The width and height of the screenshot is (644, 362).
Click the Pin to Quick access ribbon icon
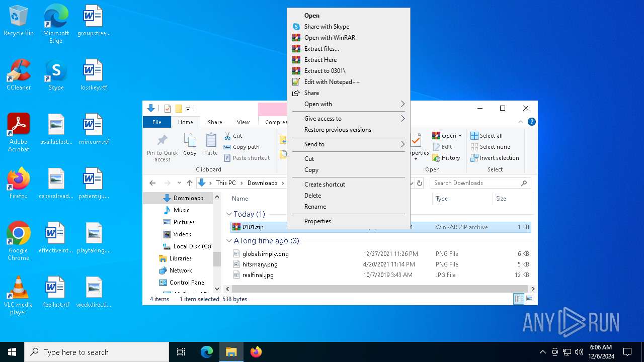[x=162, y=147]
